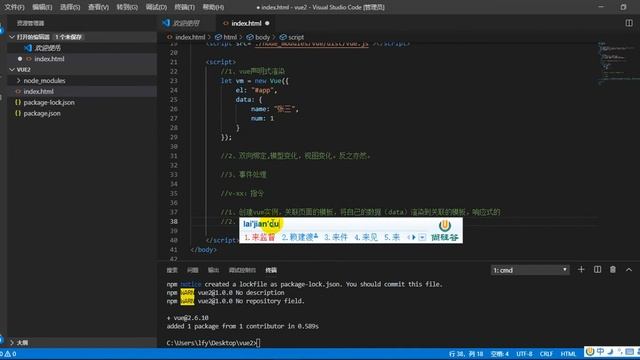Expand the node_modules folder

coord(18,80)
